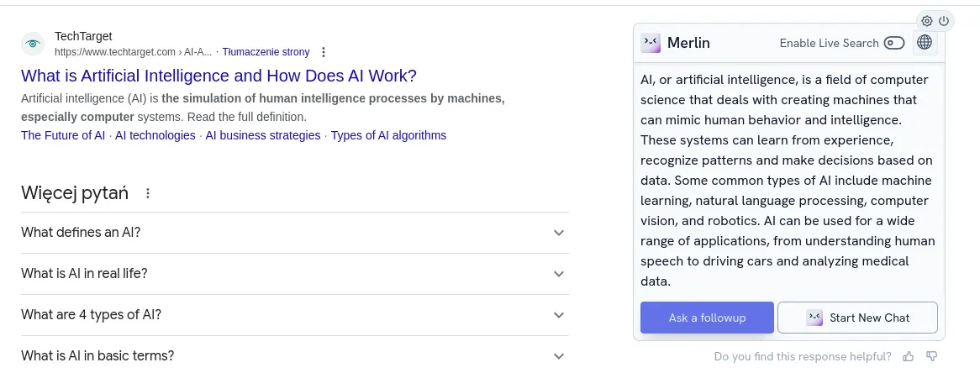Click the thumbs up feedback icon
The height and width of the screenshot is (373, 980).
pyautogui.click(x=908, y=356)
